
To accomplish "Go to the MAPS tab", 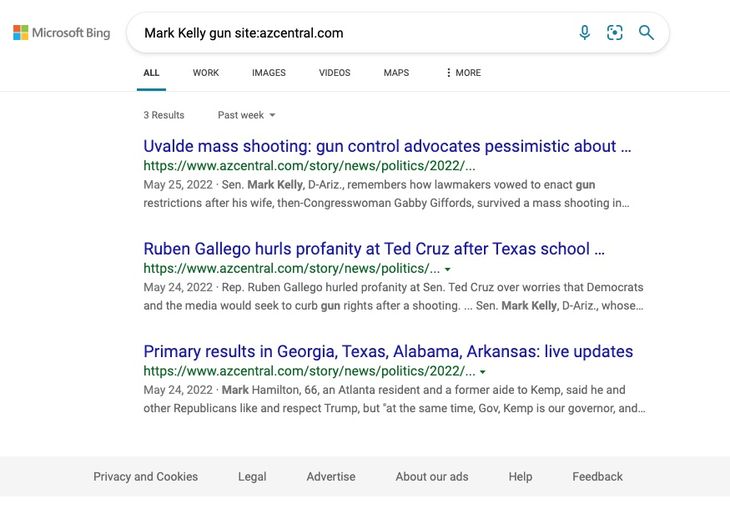I will [396, 73].
